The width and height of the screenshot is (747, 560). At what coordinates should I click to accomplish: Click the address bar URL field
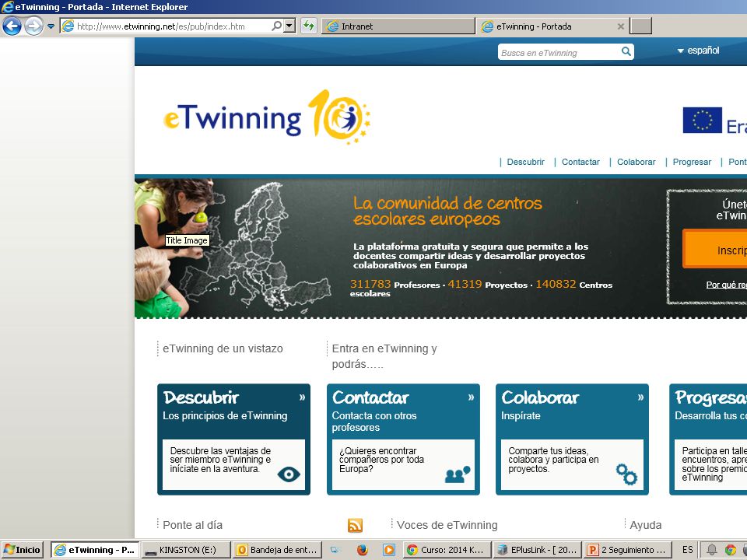click(x=172, y=26)
